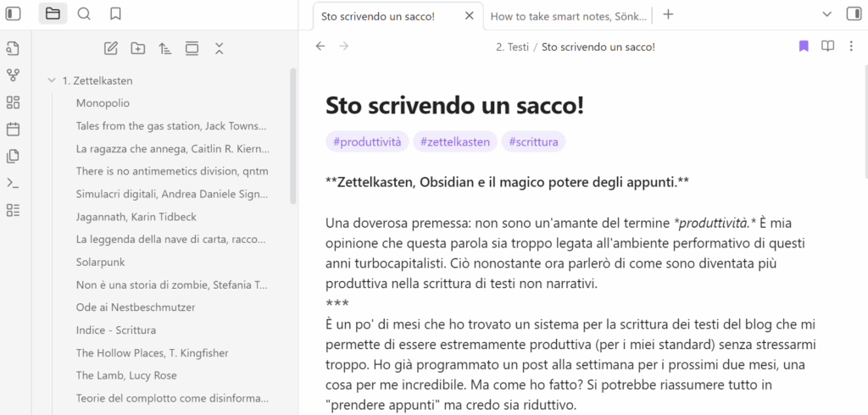This screenshot has height=415, width=868.
Task: Open the bookmarks pane in sidebar
Action: tap(115, 14)
